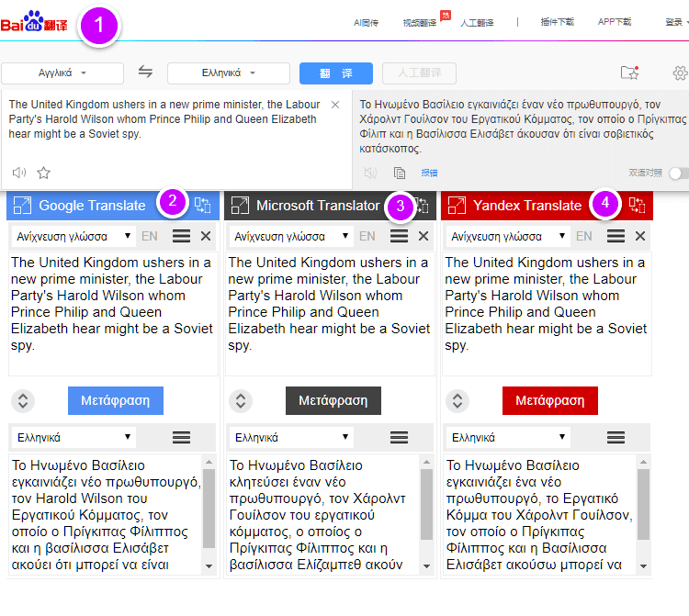Image resolution: width=689 pixels, height=616 pixels.
Task: Play audio of Baidu source text
Action: (x=19, y=173)
